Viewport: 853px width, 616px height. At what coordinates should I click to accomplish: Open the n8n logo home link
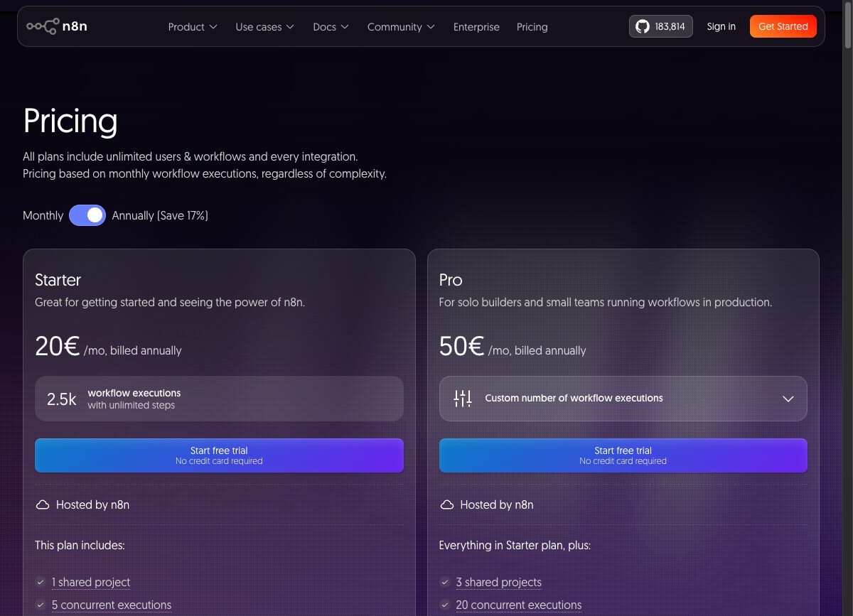tap(57, 26)
